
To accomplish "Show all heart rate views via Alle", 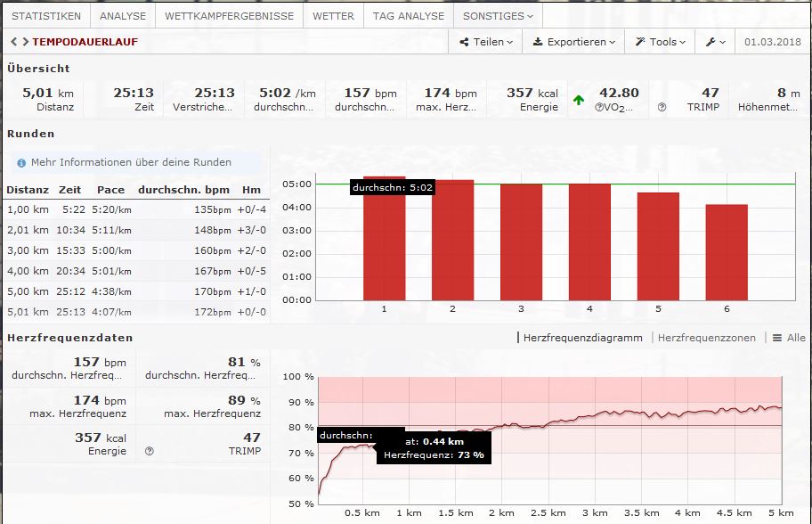I will (789, 338).
